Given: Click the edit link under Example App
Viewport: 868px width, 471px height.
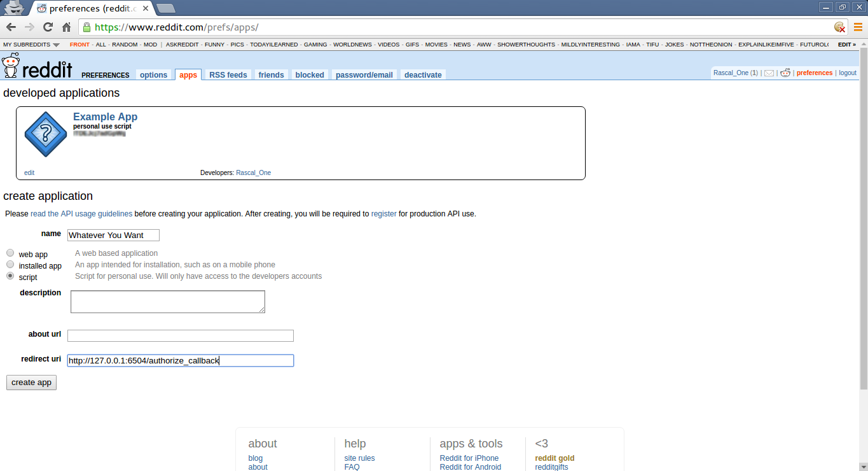Looking at the screenshot, I should (29, 173).
